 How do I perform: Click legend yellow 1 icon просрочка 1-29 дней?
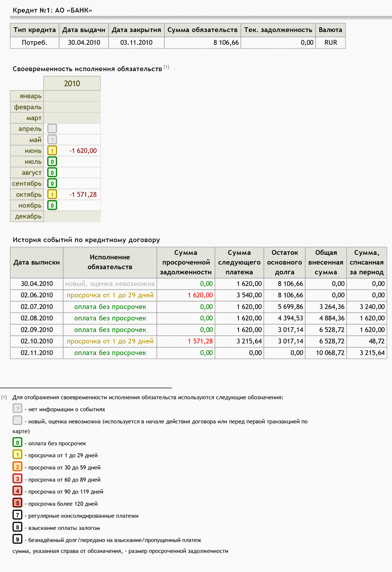[x=17, y=454]
